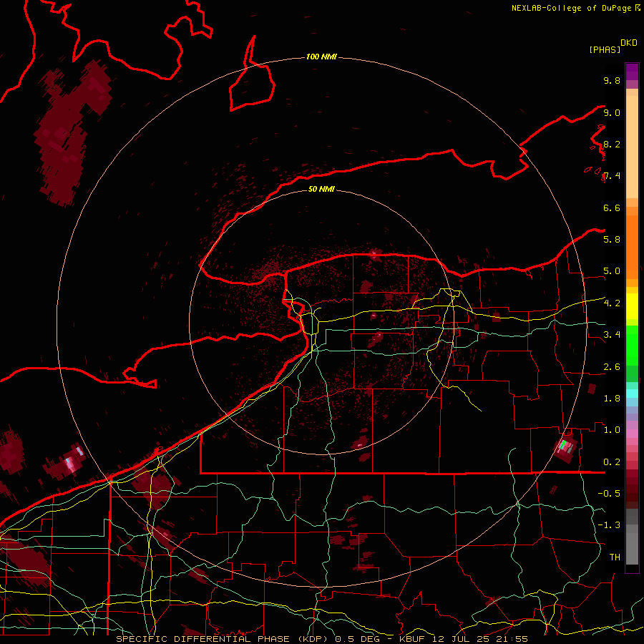Pick the 0.2 legend value

tap(612, 462)
